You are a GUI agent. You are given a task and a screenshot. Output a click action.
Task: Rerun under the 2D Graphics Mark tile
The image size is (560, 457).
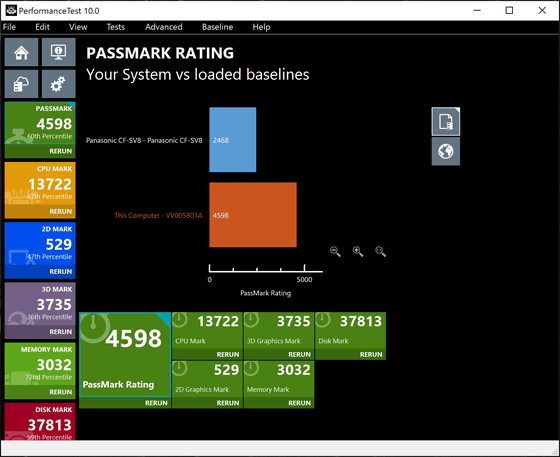228,403
